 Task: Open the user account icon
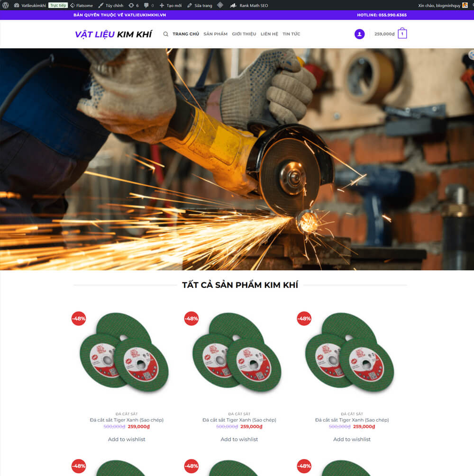pyautogui.click(x=359, y=34)
